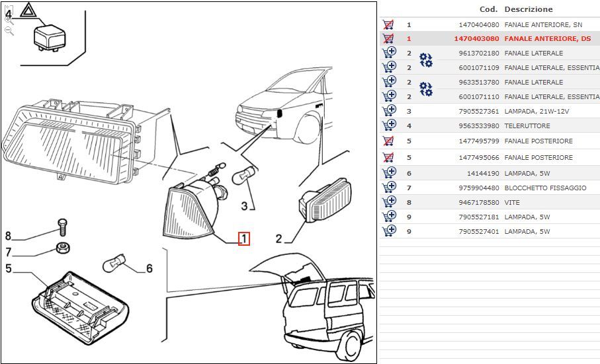Image resolution: width=600 pixels, height=364 pixels.
Task: Add part 6001071109 to the cart
Action: 389,67
